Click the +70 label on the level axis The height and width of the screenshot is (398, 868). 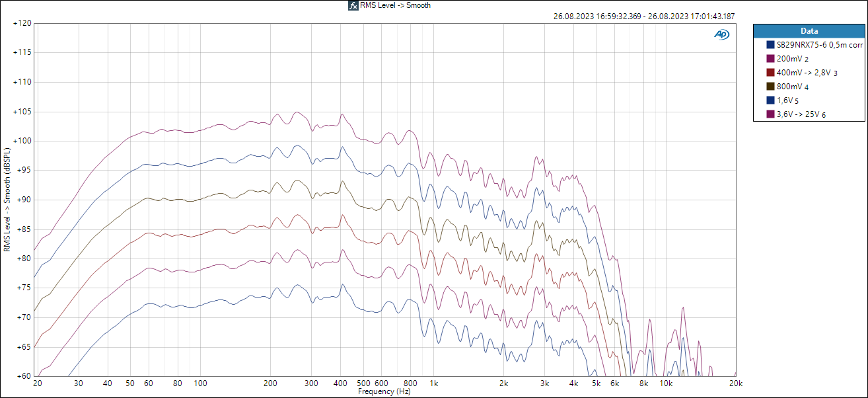pyautogui.click(x=24, y=317)
